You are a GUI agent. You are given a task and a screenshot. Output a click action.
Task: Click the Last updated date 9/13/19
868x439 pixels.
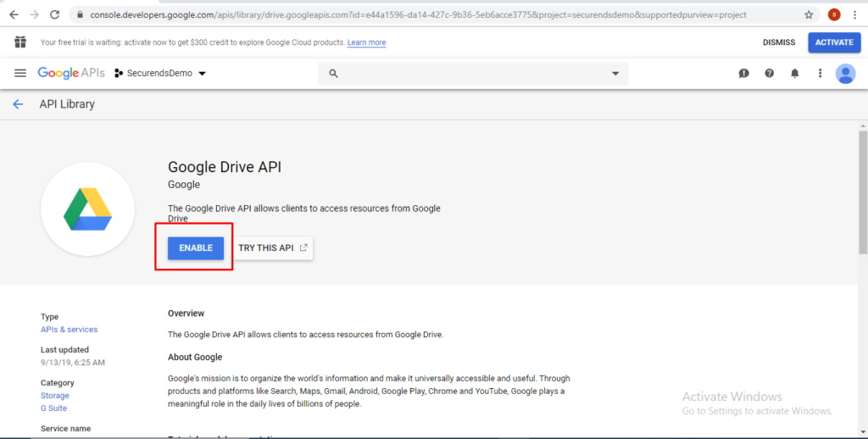pos(73,363)
